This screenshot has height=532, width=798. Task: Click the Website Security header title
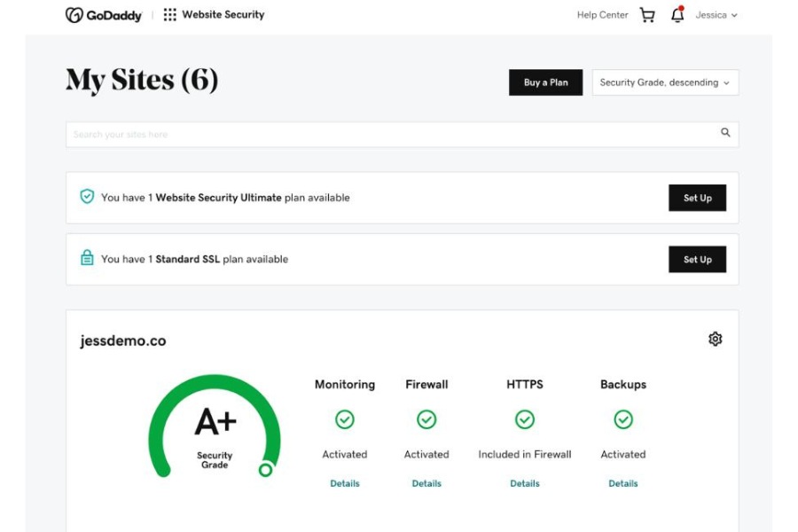223,15
